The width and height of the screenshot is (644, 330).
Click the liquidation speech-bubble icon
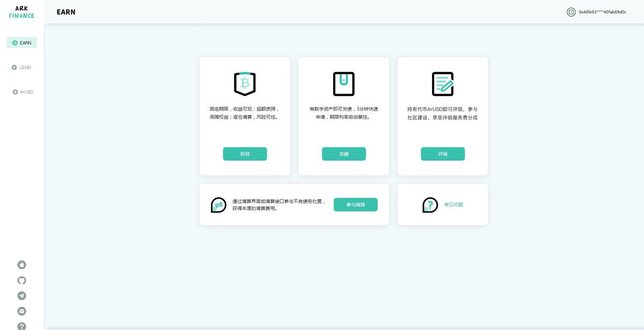click(218, 205)
